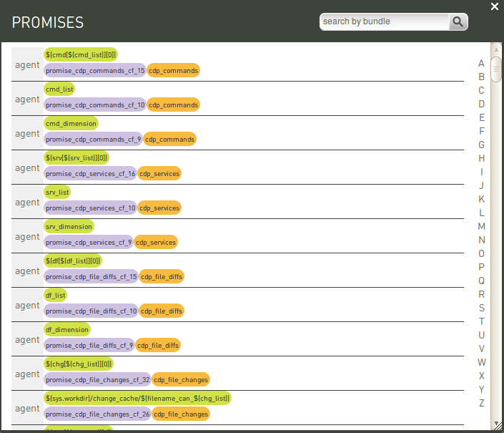This screenshot has width=504, height=433.
Task: Open promiser $(df[$(df_list)][0]) tag
Action: 73,261
